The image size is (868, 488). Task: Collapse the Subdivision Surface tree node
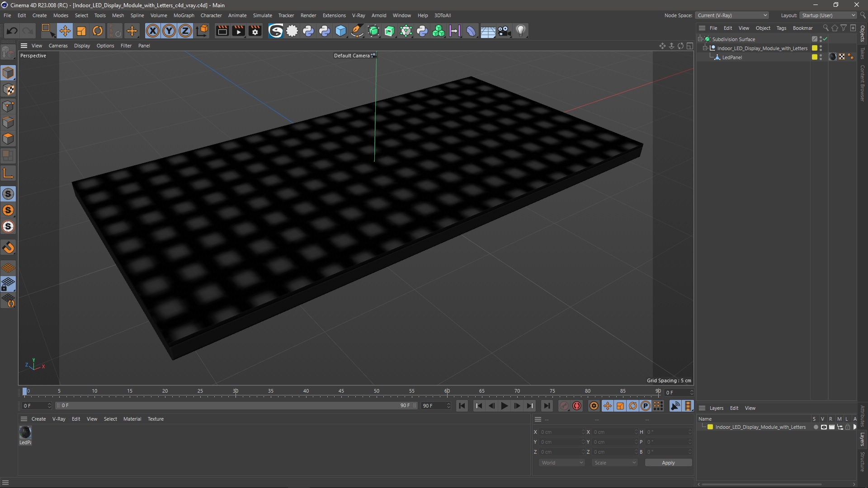tap(700, 39)
